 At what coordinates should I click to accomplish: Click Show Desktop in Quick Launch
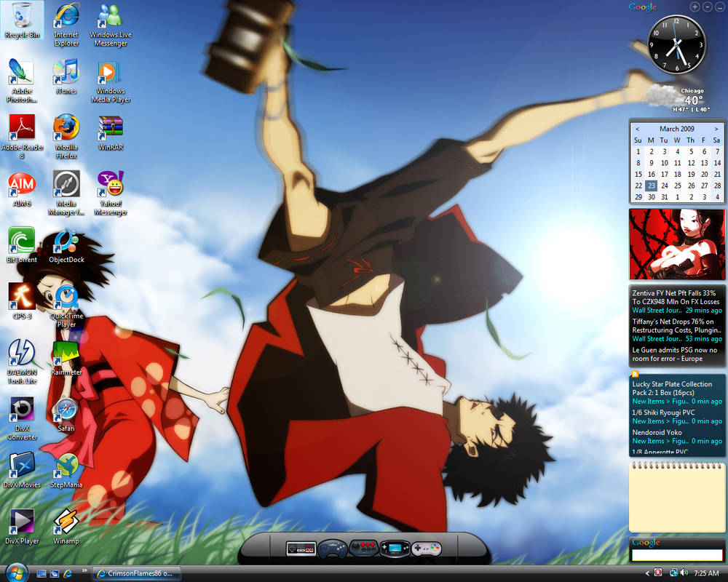pyautogui.click(x=41, y=574)
